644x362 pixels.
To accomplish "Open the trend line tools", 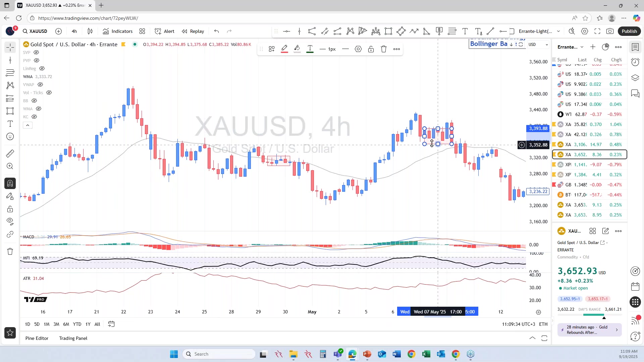I will tap(10, 60).
